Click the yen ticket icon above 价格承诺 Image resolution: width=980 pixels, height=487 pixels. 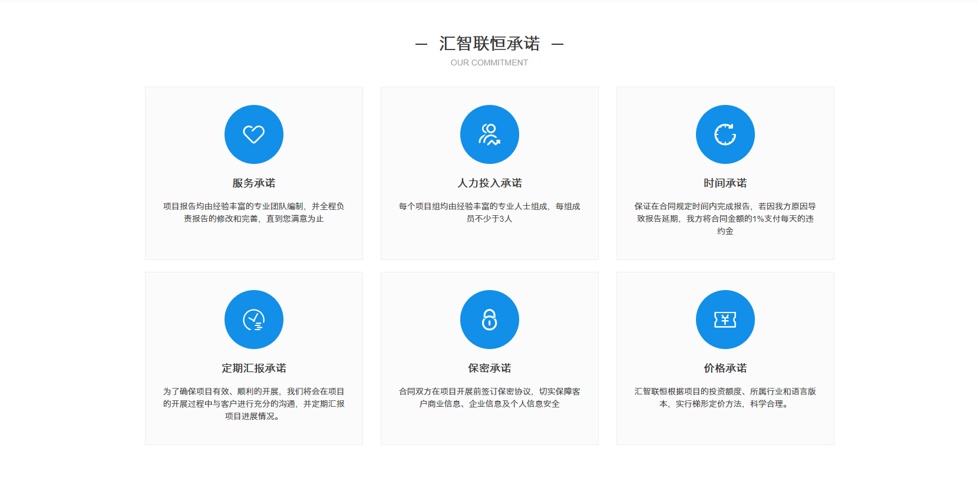(x=725, y=320)
